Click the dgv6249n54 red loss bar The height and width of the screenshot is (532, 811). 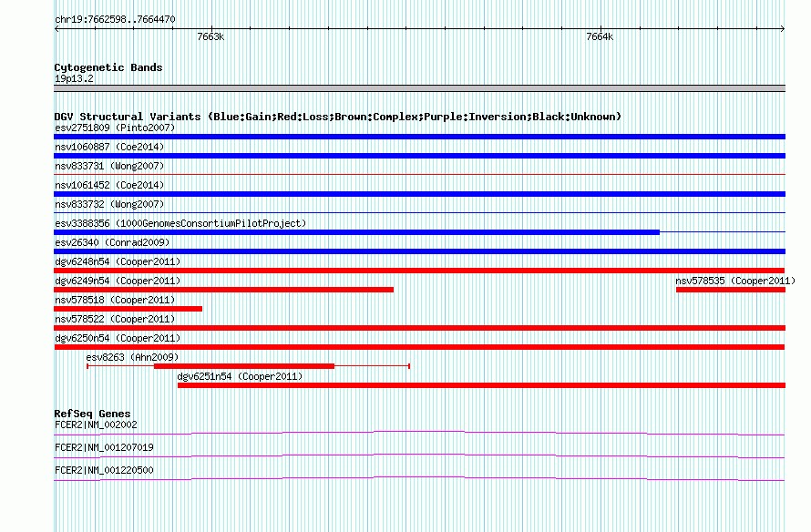pos(223,290)
